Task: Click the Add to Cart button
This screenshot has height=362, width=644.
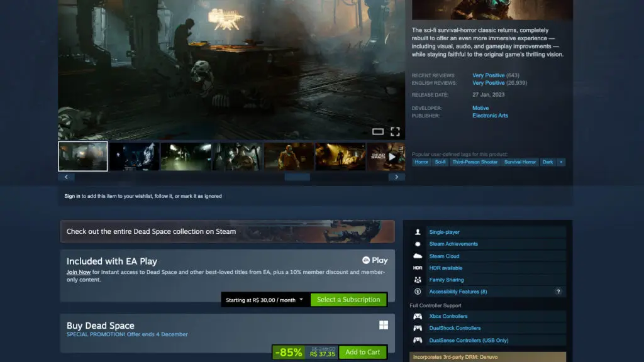Action: (362, 353)
